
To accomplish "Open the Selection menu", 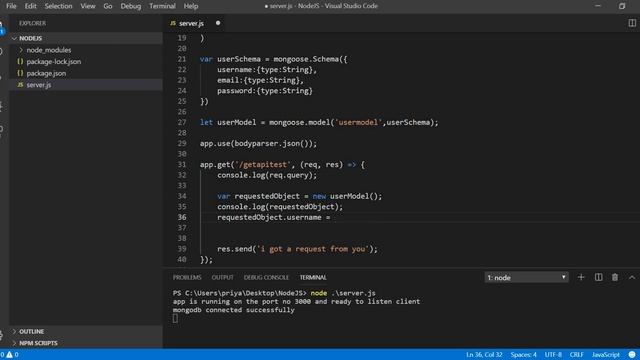I will pyautogui.click(x=58, y=6).
